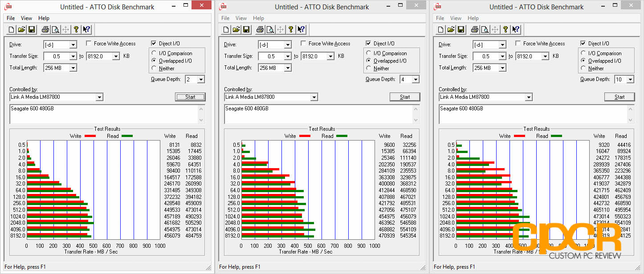The width and height of the screenshot is (644, 274).
Task: Open the Queue Depth dropdown showing 4
Action: coord(416,79)
